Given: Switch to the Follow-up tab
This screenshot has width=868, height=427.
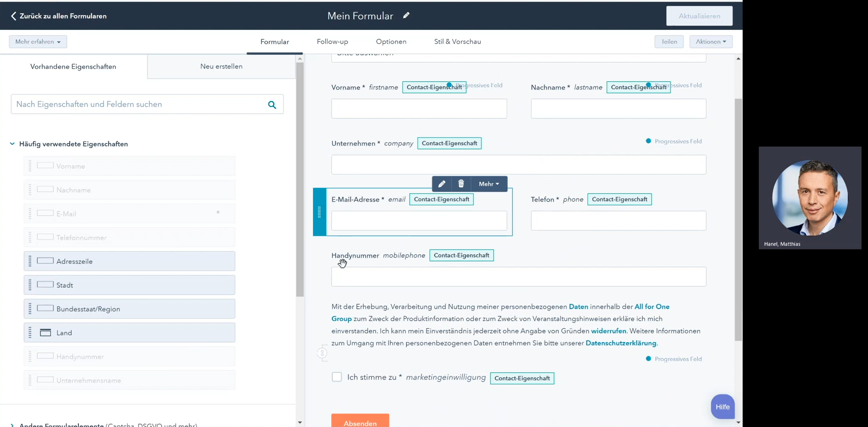Looking at the screenshot, I should (332, 42).
